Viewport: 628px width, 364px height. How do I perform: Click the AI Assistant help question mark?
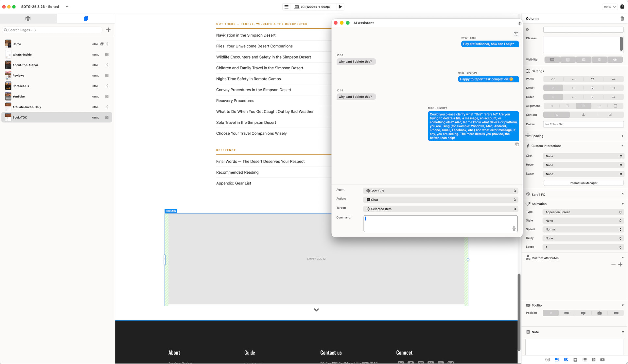[x=519, y=23]
